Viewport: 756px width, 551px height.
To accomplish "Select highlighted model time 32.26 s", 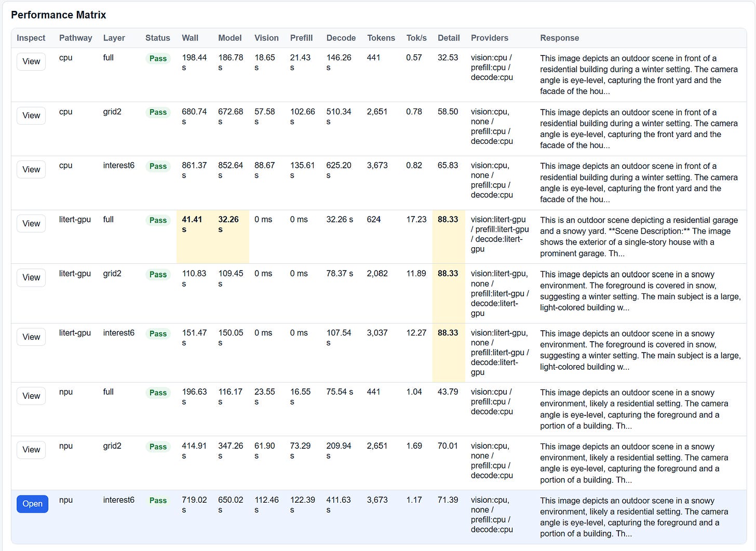I will (228, 224).
